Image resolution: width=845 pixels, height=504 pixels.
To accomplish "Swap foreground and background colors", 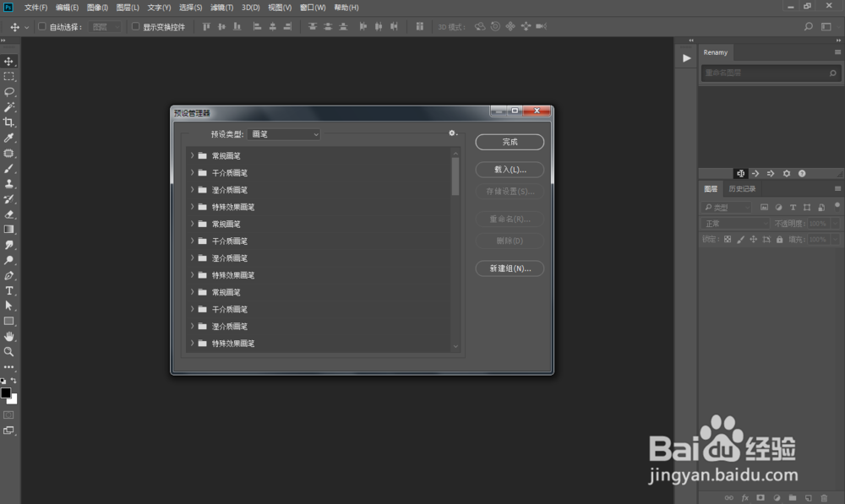I will [14, 381].
